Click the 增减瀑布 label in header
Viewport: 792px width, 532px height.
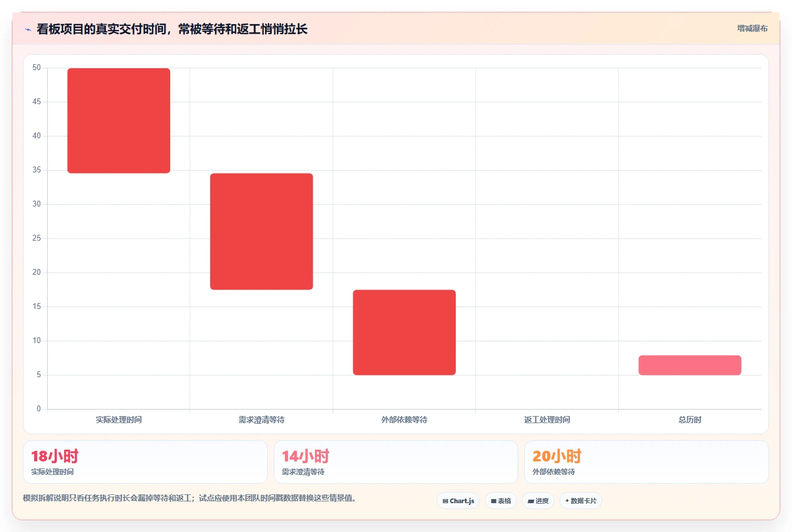click(x=753, y=28)
